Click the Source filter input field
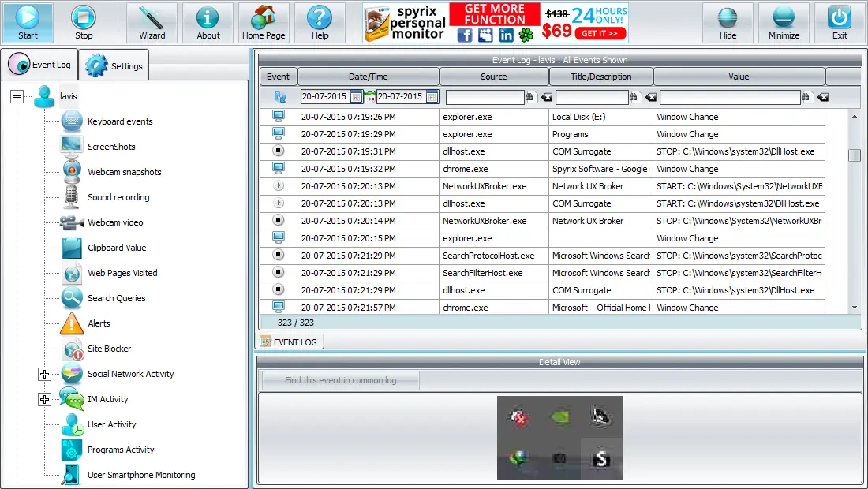This screenshot has height=489, width=868. (485, 97)
